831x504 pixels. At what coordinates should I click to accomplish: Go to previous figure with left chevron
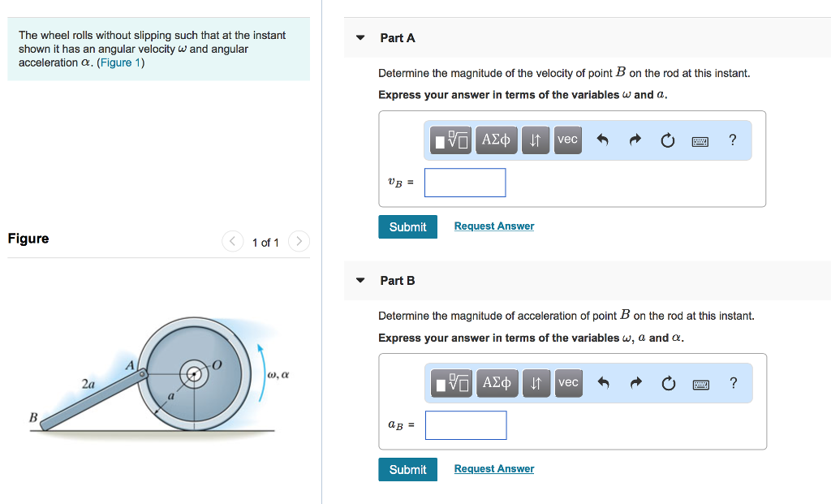point(232,241)
